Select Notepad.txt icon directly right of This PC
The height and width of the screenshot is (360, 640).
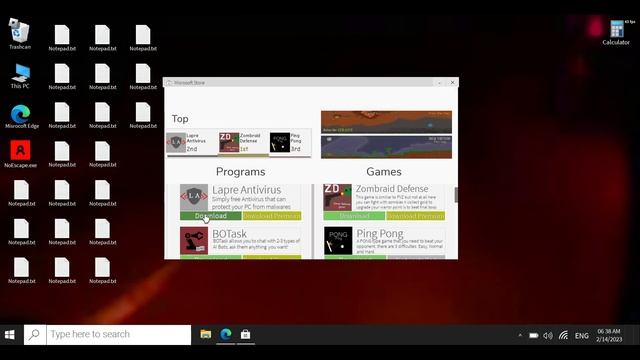point(62,76)
